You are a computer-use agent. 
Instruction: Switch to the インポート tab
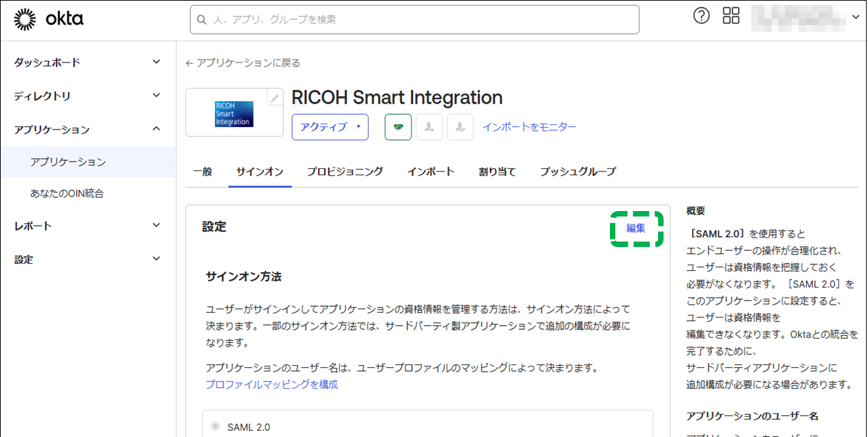pos(431,172)
